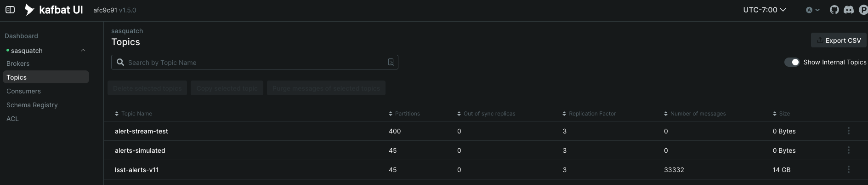This screenshot has height=185, width=868.
Task: Open the alerts-simulated topic
Action: click(140, 150)
